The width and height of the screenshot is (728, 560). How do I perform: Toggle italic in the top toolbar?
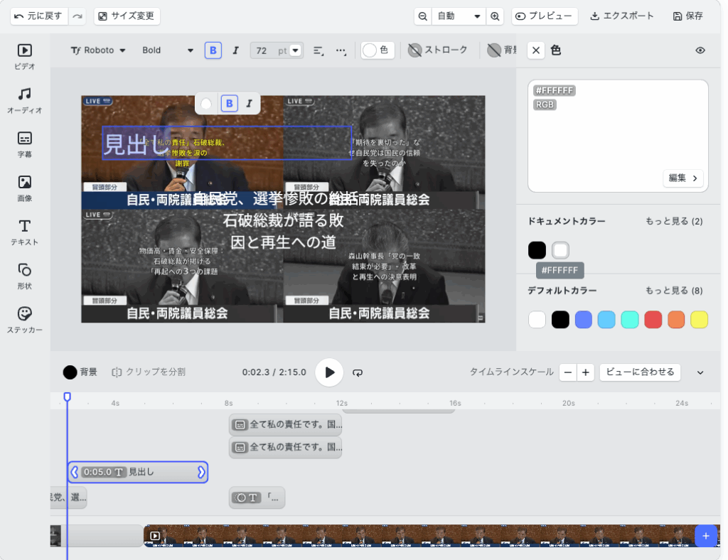tap(236, 50)
